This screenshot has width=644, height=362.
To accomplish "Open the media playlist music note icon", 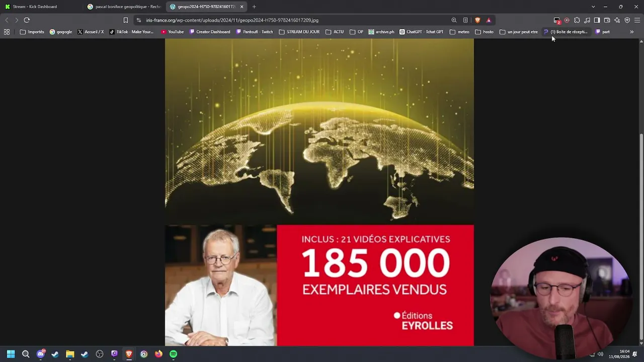I will point(587,20).
